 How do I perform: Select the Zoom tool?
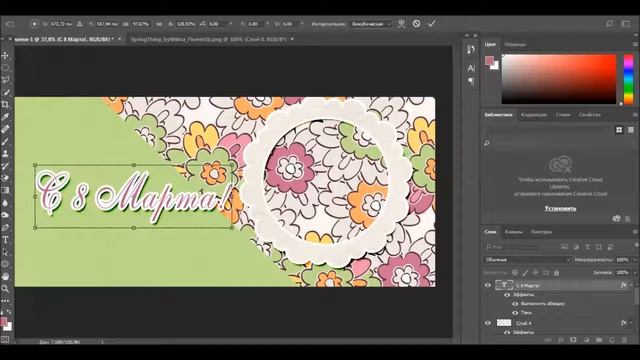coord(5,289)
